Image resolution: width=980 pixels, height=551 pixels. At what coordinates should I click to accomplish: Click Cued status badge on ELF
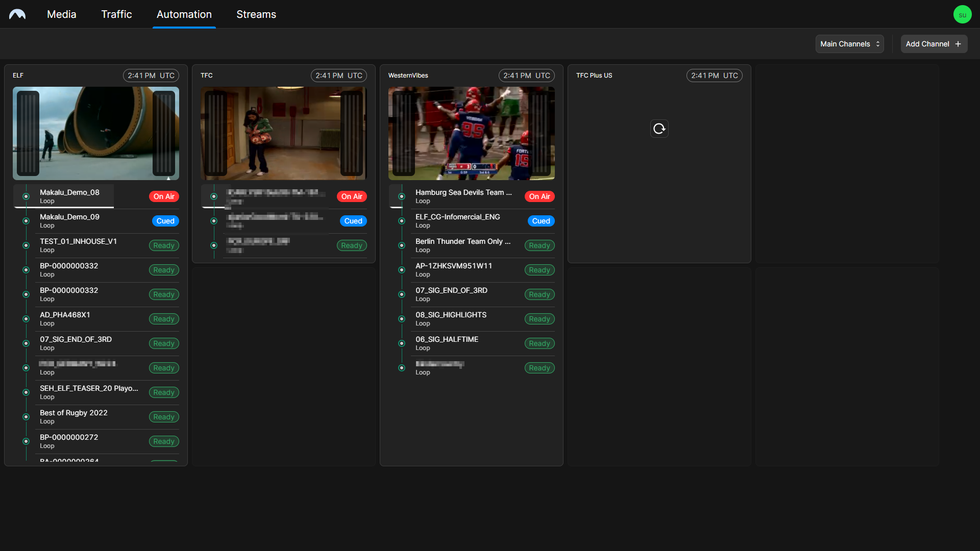165,221
